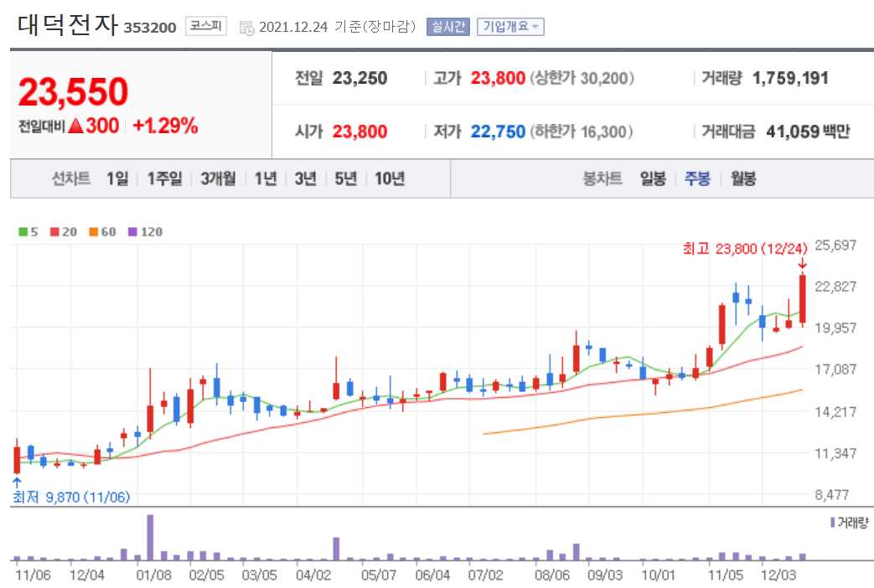Click the 선차트 line chart option
Screen dimensions: 874x588
(71, 178)
